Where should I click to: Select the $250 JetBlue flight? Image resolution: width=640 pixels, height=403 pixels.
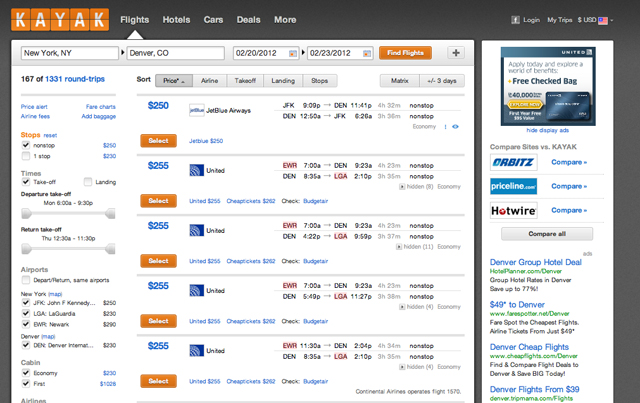(158, 140)
